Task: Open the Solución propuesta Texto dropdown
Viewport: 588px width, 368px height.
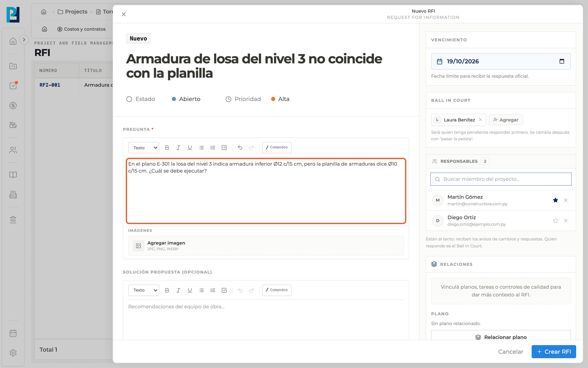Action: 144,290
